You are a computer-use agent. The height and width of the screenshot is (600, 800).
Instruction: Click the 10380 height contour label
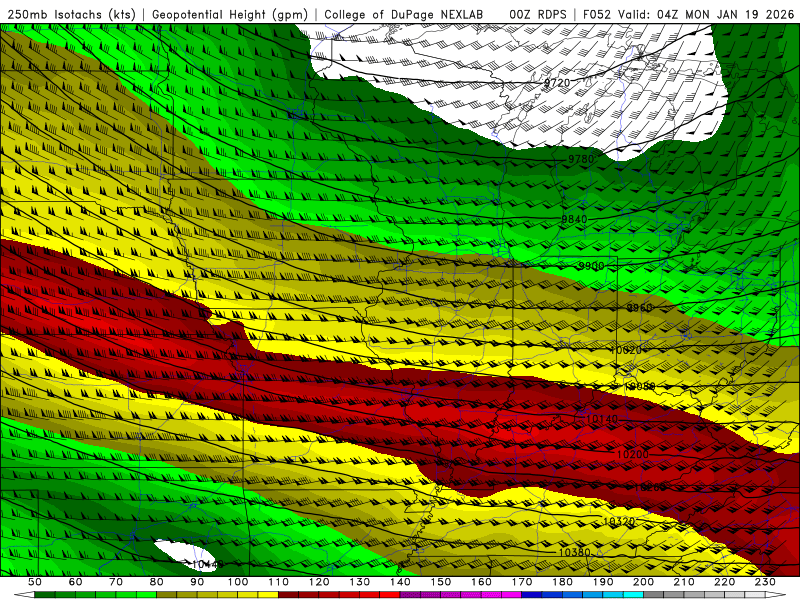tap(574, 552)
